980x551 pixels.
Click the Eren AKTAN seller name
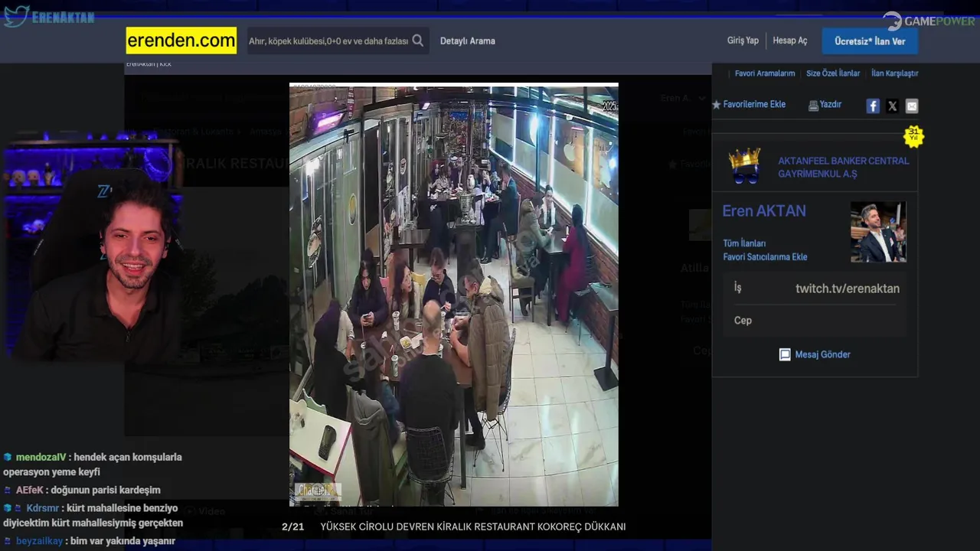pos(764,211)
